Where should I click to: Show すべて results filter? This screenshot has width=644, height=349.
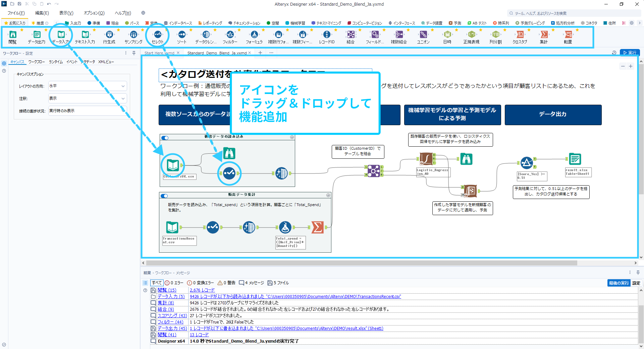point(157,283)
